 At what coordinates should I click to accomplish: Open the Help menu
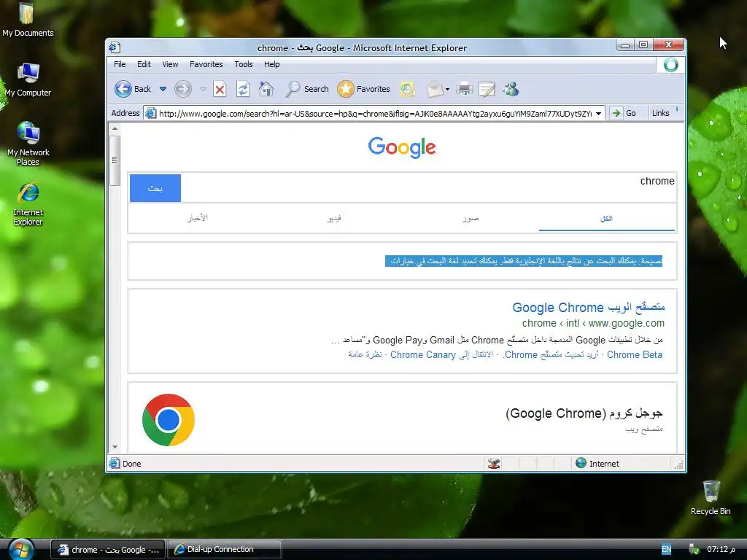click(x=272, y=64)
